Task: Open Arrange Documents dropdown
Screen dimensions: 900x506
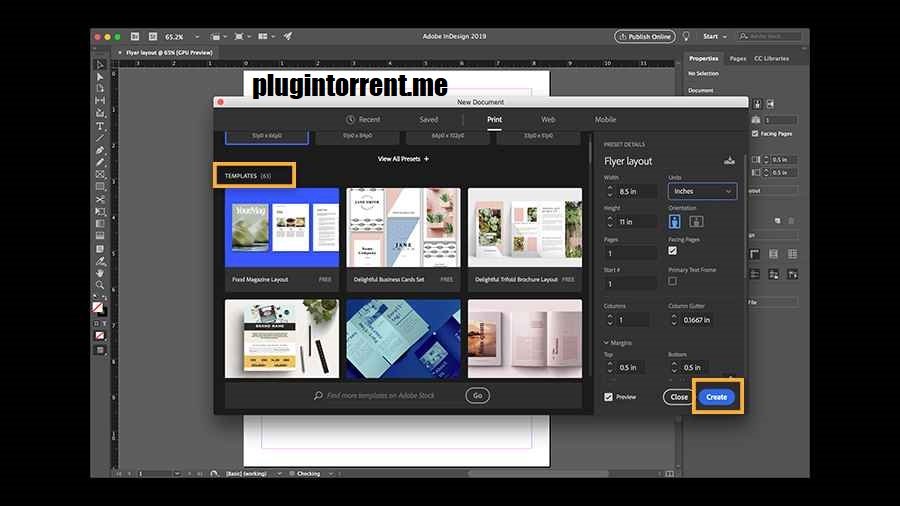Action: pyautogui.click(x=266, y=36)
